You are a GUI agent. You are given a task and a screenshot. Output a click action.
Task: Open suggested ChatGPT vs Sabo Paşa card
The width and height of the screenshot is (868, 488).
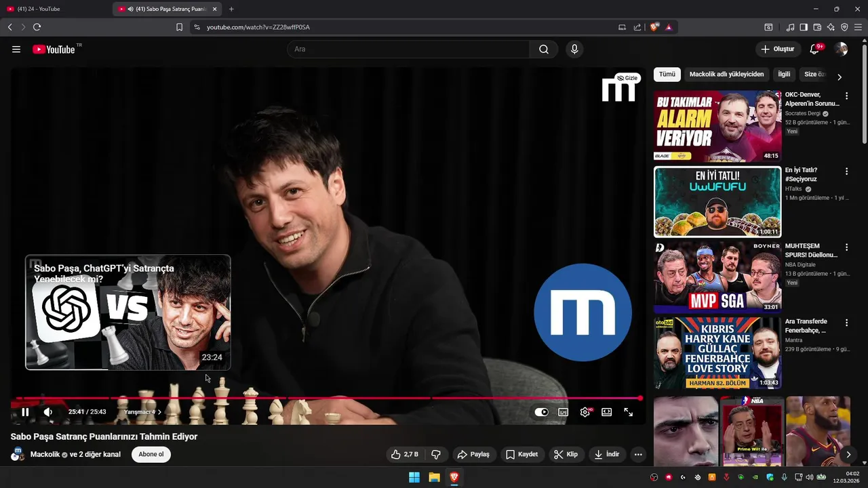[128, 312]
